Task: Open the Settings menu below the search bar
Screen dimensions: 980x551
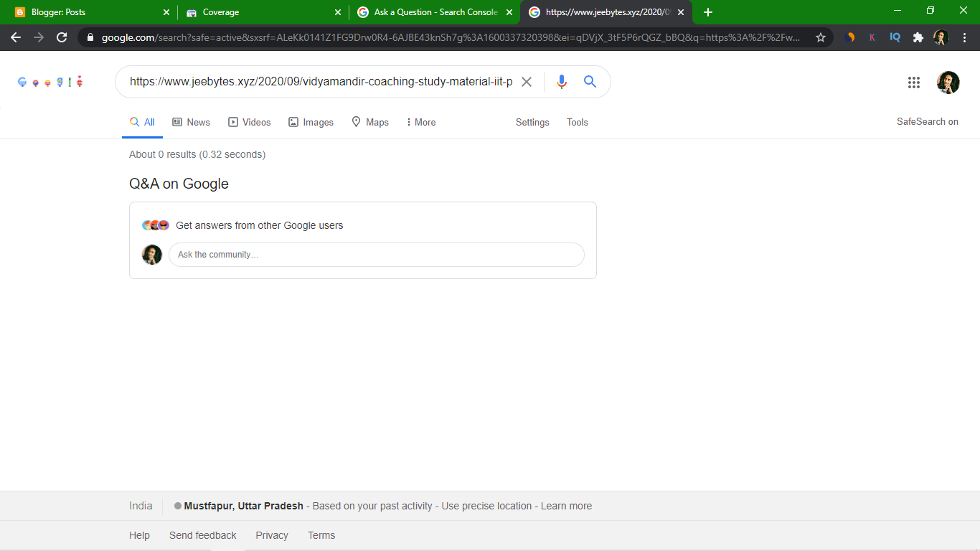Action: [x=532, y=122]
